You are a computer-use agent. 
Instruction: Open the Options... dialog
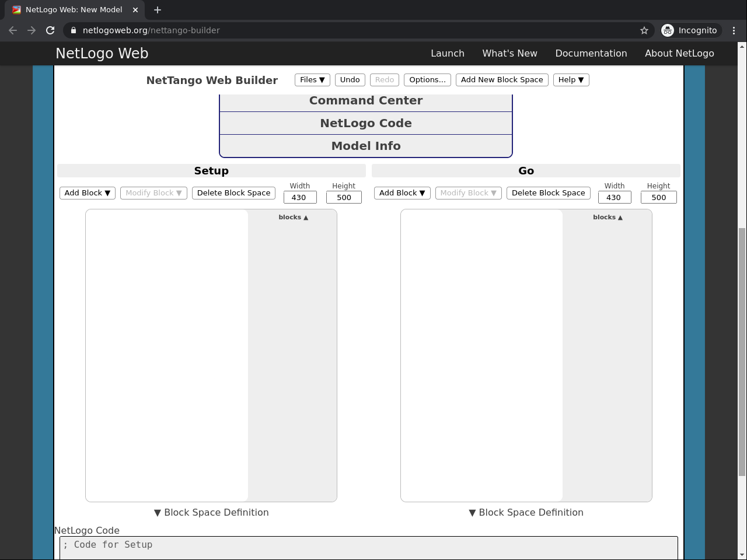(x=427, y=80)
